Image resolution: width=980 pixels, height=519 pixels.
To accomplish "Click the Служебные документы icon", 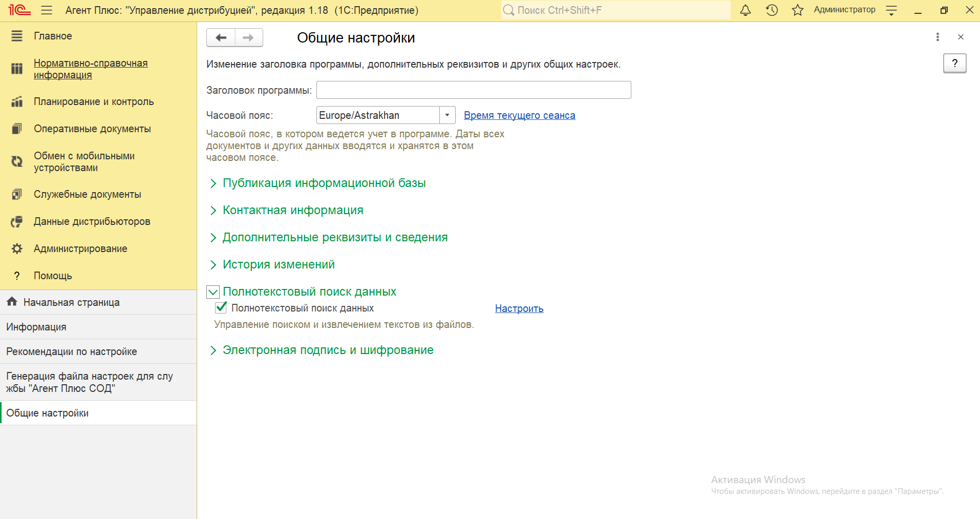I will pyautogui.click(x=17, y=194).
